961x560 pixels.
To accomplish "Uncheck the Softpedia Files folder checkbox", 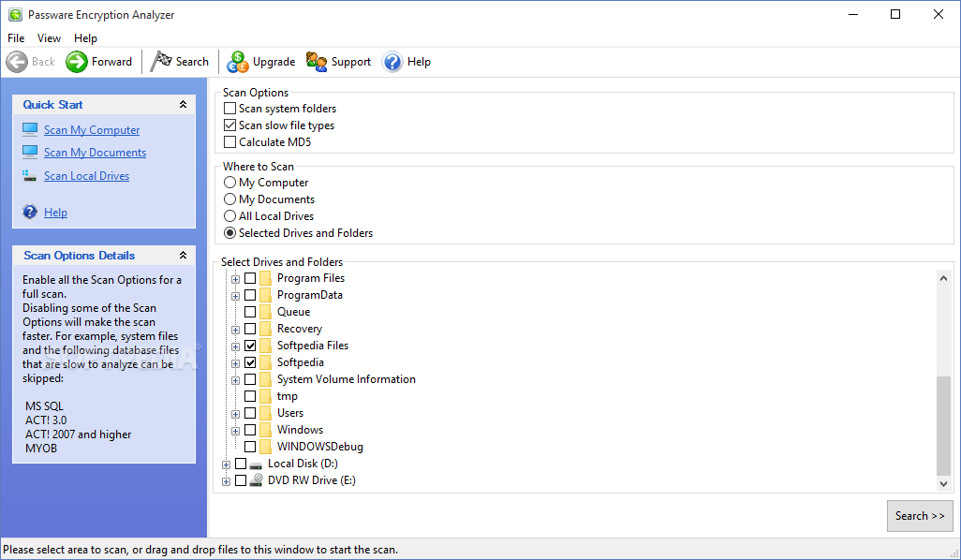I will [x=250, y=346].
